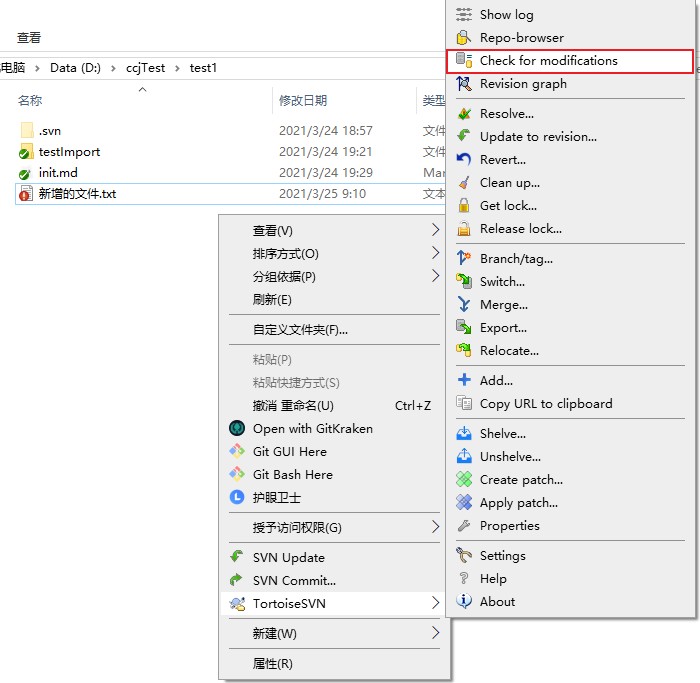
Task: Expand the 排序方式(O) submenu
Action: (435, 254)
